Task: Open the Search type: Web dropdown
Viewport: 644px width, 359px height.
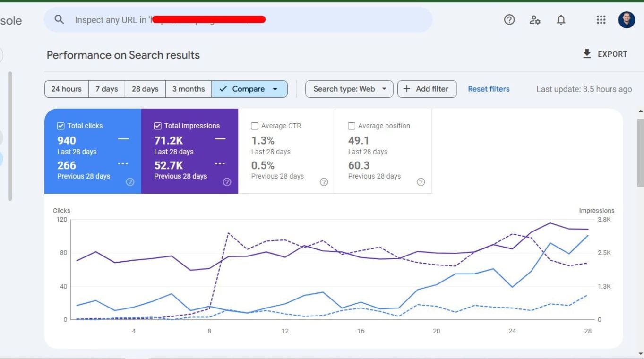Action: [349, 89]
